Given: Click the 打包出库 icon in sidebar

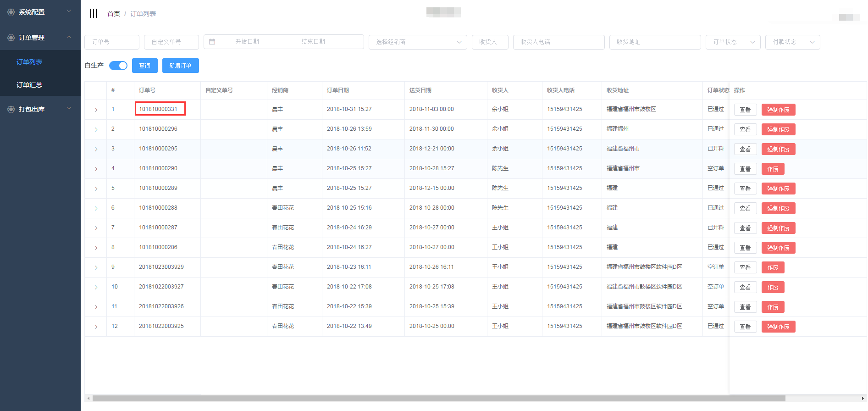Looking at the screenshot, I should (11, 109).
